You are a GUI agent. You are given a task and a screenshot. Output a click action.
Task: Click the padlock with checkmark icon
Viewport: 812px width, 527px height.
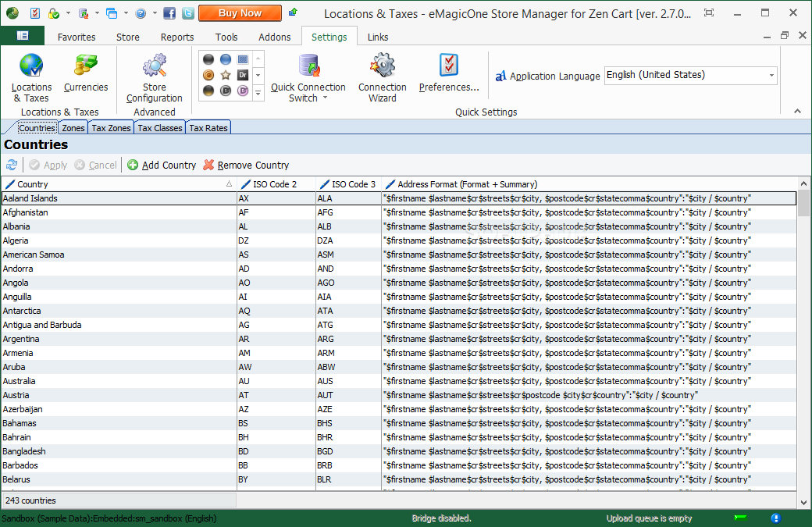pos(53,13)
